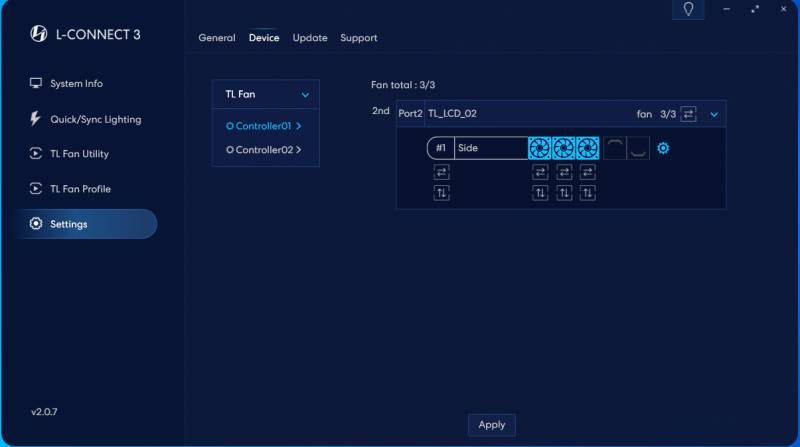Click the horizontal swap icon under #1

click(441, 172)
